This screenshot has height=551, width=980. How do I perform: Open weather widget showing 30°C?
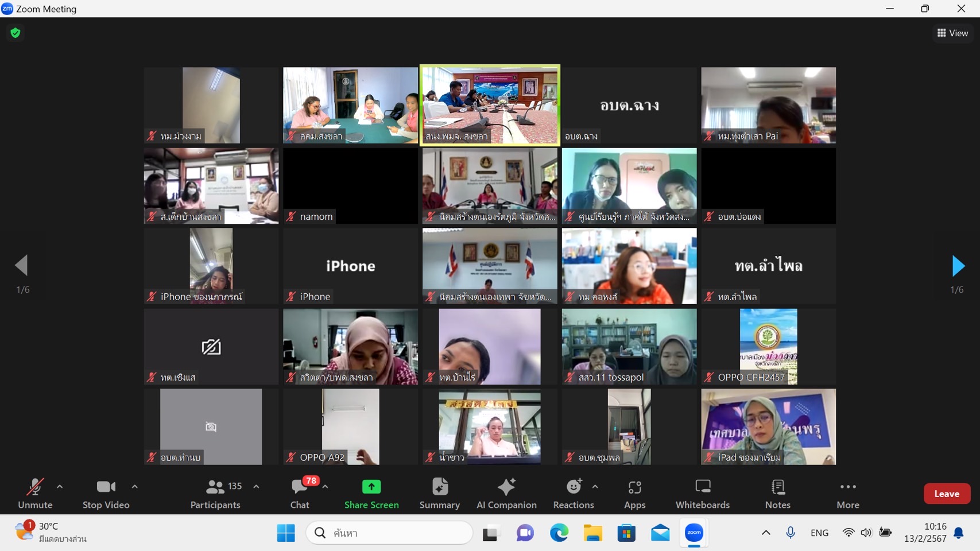[x=52, y=533]
